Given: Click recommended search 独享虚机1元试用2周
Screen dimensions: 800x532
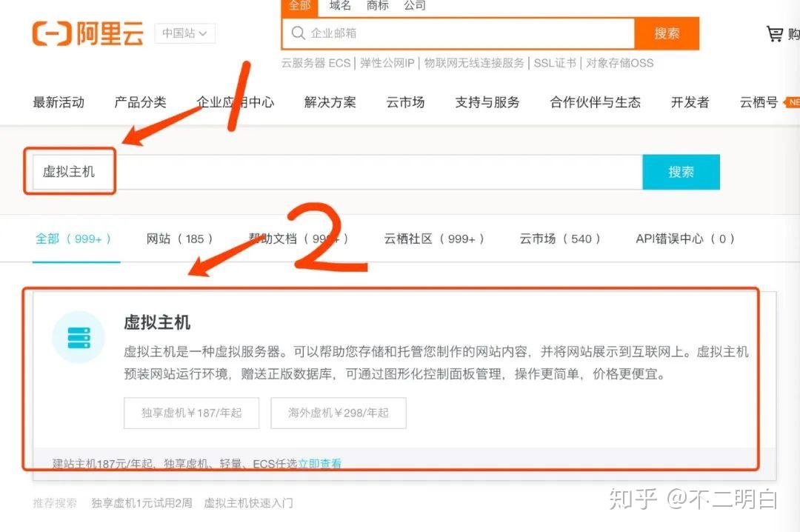Looking at the screenshot, I should pyautogui.click(x=141, y=503).
